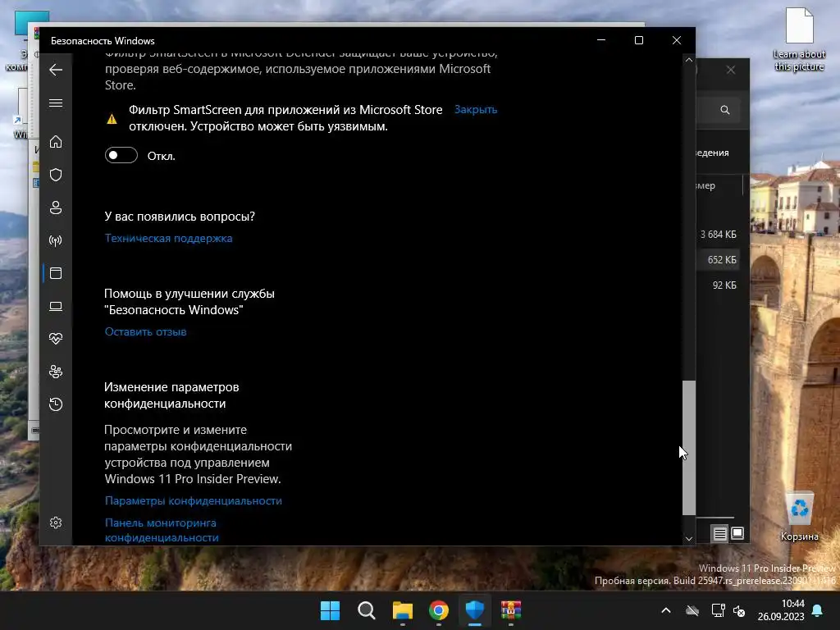Open the Home page in sidebar
Viewport: 840px width, 630px height.
pos(56,141)
